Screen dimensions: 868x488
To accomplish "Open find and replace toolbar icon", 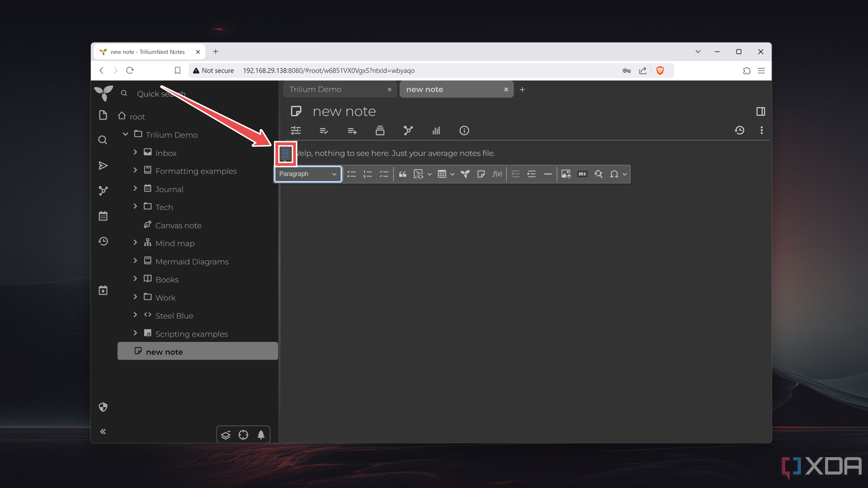I will (598, 174).
